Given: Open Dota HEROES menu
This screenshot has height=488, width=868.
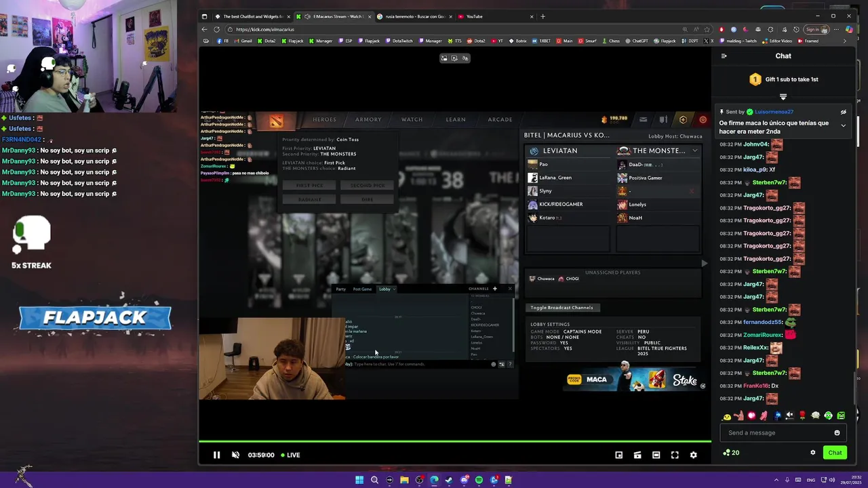Looking at the screenshot, I should click(324, 119).
